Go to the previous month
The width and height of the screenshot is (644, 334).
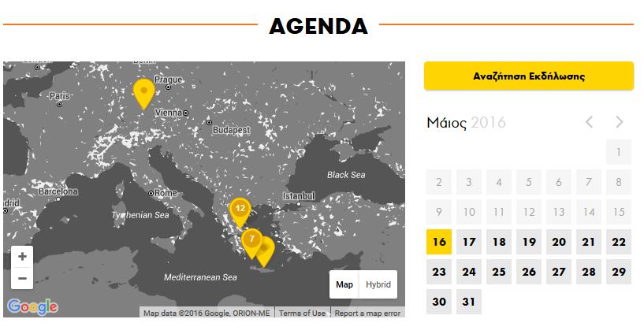click(x=590, y=122)
